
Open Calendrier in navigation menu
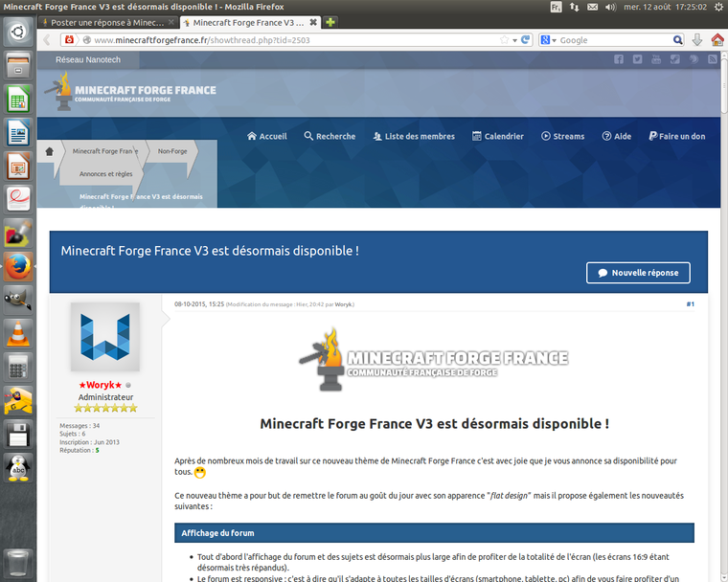click(497, 136)
